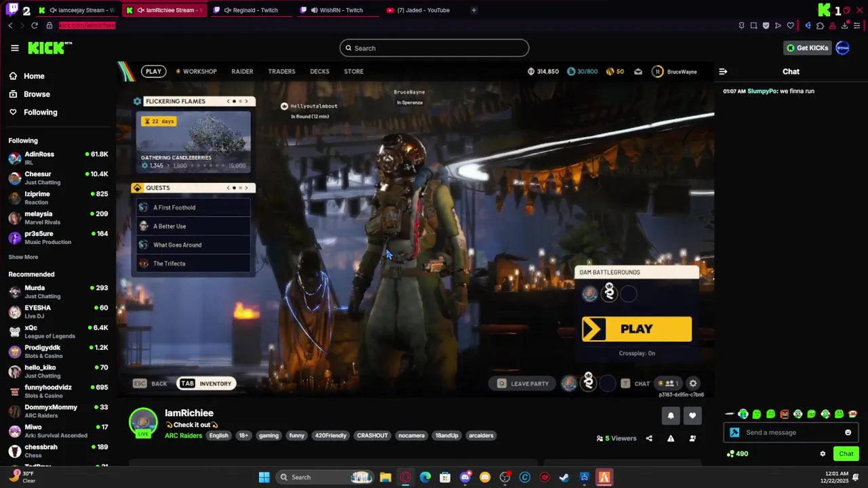Select the arcaiders stream tag
Screen dimensions: 868x488
[x=481, y=435]
